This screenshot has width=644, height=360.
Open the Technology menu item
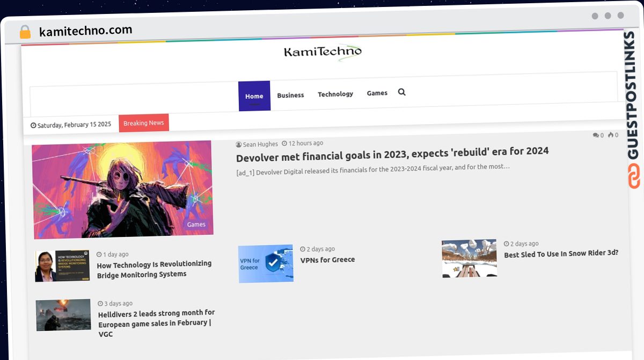click(x=335, y=94)
